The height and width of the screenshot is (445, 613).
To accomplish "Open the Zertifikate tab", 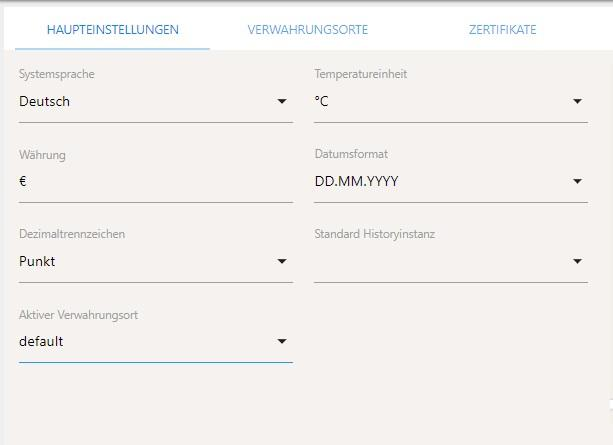I will click(x=502, y=30).
